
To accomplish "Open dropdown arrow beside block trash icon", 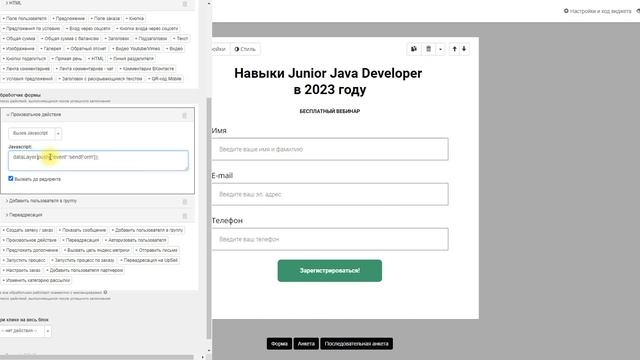I will tap(440, 49).
